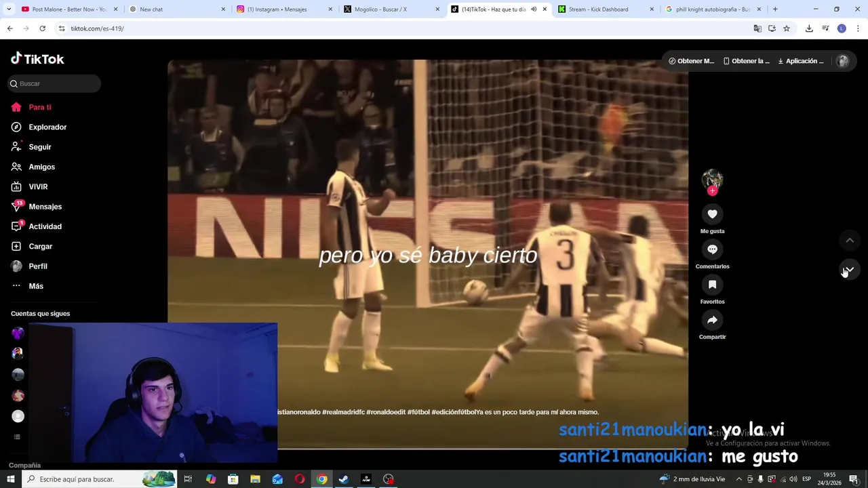The image size is (868, 488).
Task: Click #fútbol hashtag
Action: pyautogui.click(x=418, y=412)
